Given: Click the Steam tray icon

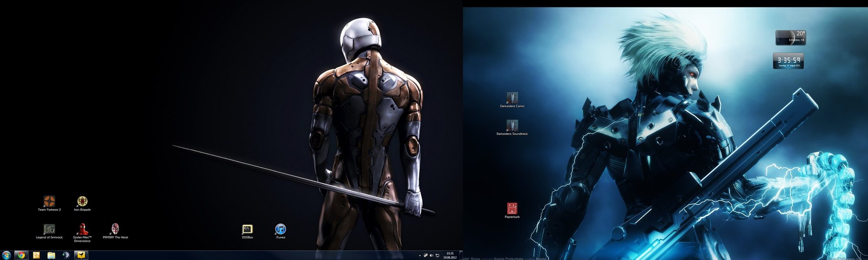Looking at the screenshot, I should [x=426, y=256].
